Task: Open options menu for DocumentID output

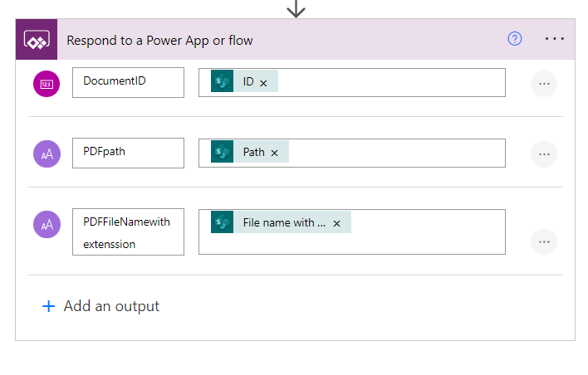Action: (544, 84)
